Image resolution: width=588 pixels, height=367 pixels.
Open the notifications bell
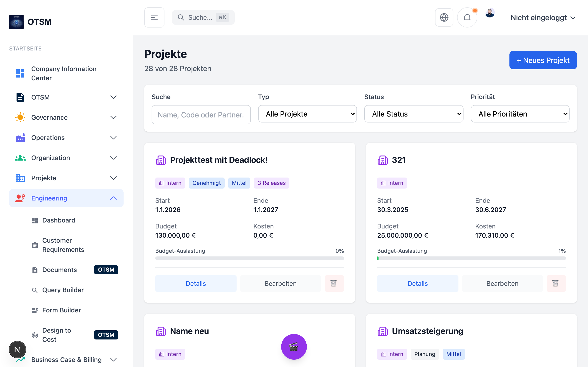click(467, 17)
